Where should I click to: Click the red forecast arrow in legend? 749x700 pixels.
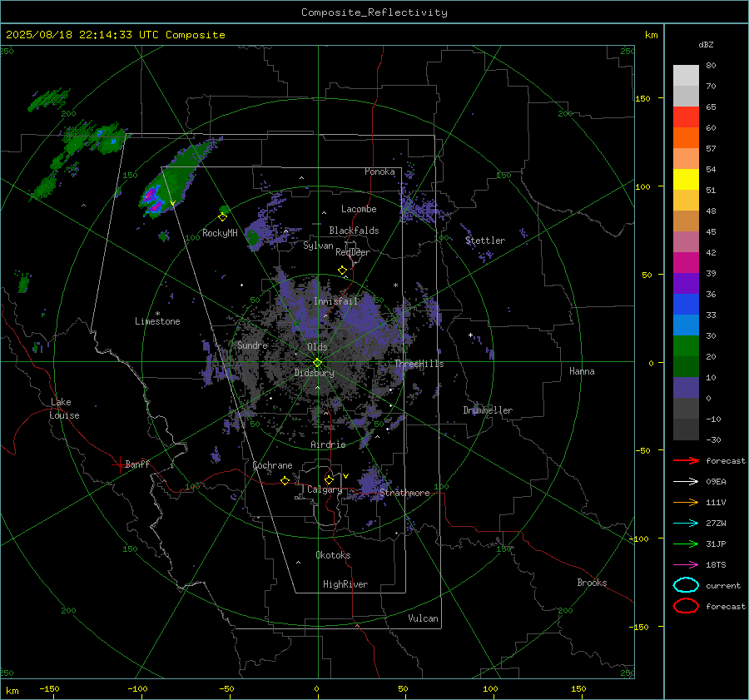pos(686,460)
